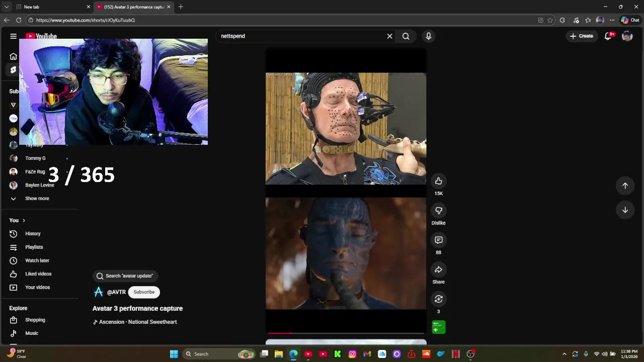The height and width of the screenshot is (362, 644).
Task: Open File Explorer from taskbar
Action: pyautogui.click(x=279, y=354)
